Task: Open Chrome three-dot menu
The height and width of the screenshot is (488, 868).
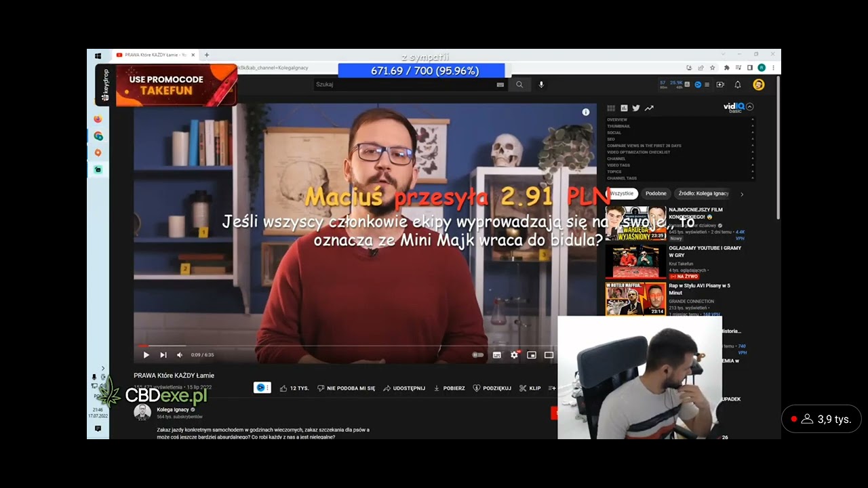Action: pos(773,68)
